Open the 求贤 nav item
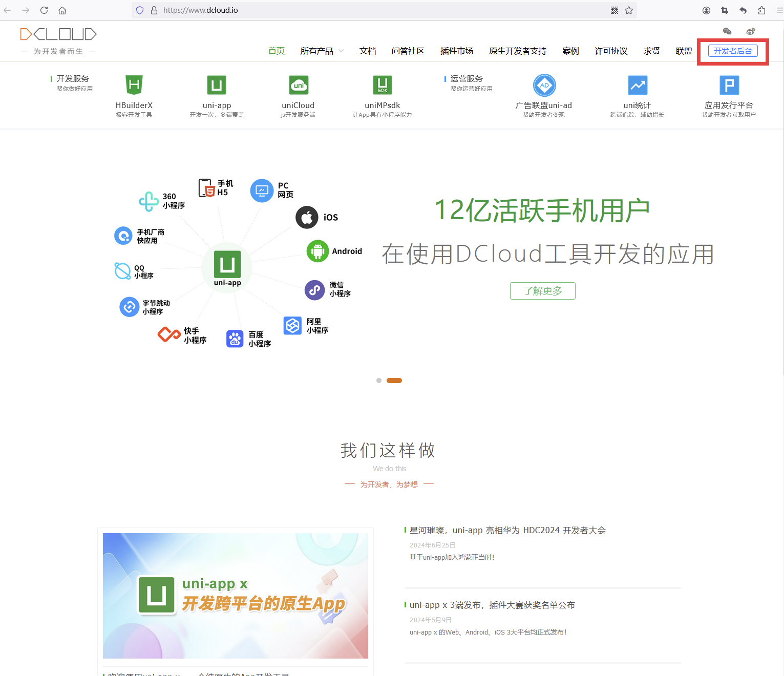The height and width of the screenshot is (676, 784). (x=652, y=51)
